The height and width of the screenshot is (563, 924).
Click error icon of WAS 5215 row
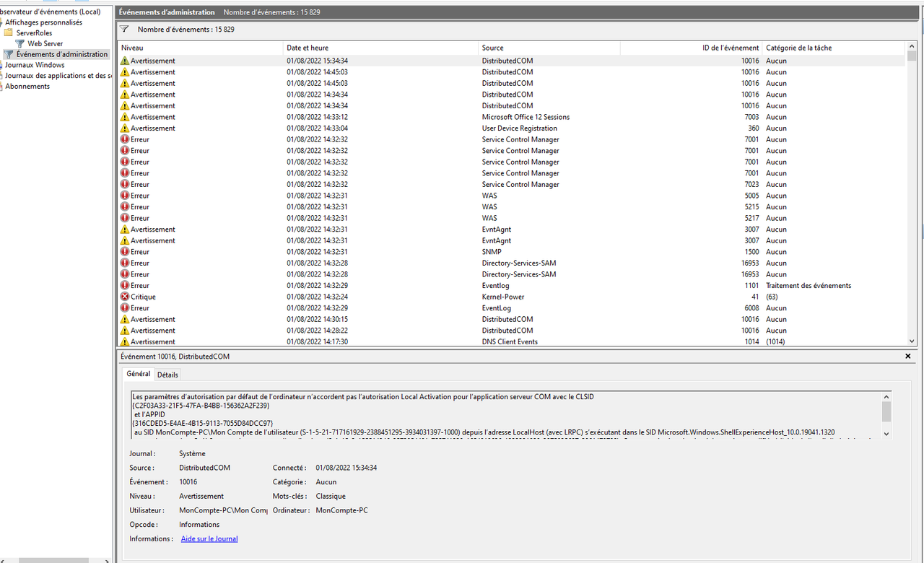point(125,207)
